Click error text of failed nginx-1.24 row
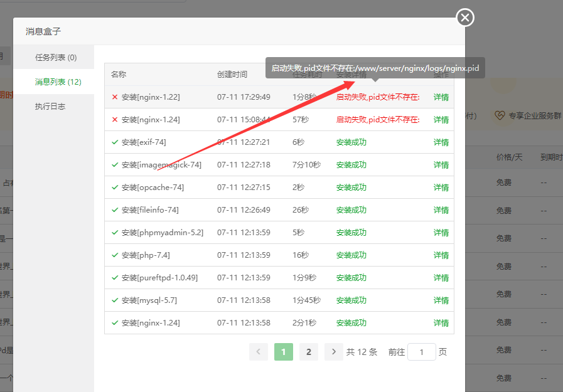 378,120
